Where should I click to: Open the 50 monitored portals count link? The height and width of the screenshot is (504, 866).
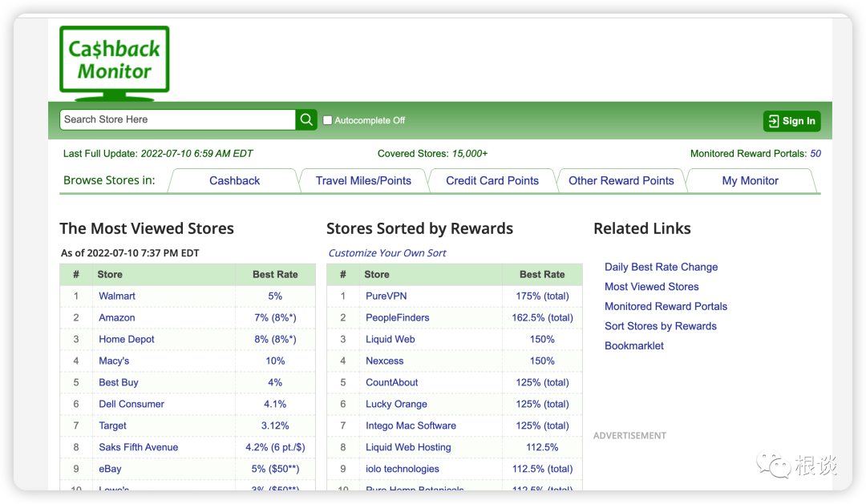tap(815, 154)
